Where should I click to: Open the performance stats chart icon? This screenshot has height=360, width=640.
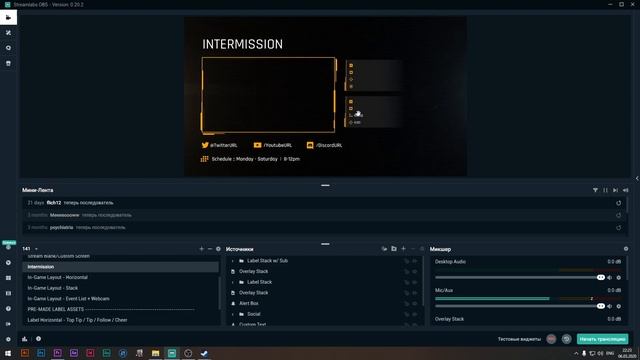click(x=24, y=339)
